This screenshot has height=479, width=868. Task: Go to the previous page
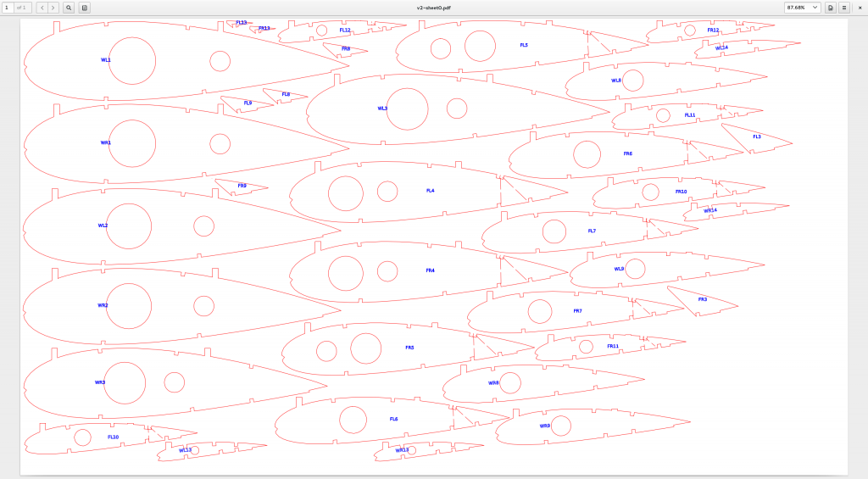tap(42, 8)
